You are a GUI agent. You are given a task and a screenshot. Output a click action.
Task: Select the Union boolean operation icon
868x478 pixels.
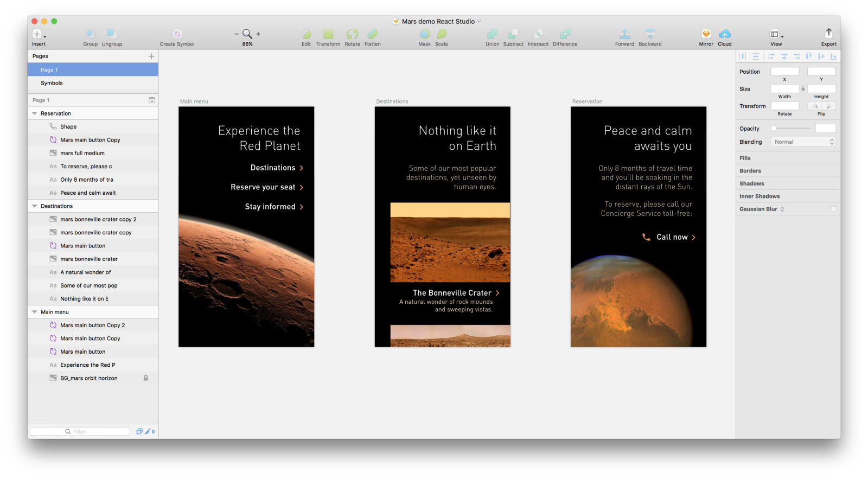click(x=492, y=34)
